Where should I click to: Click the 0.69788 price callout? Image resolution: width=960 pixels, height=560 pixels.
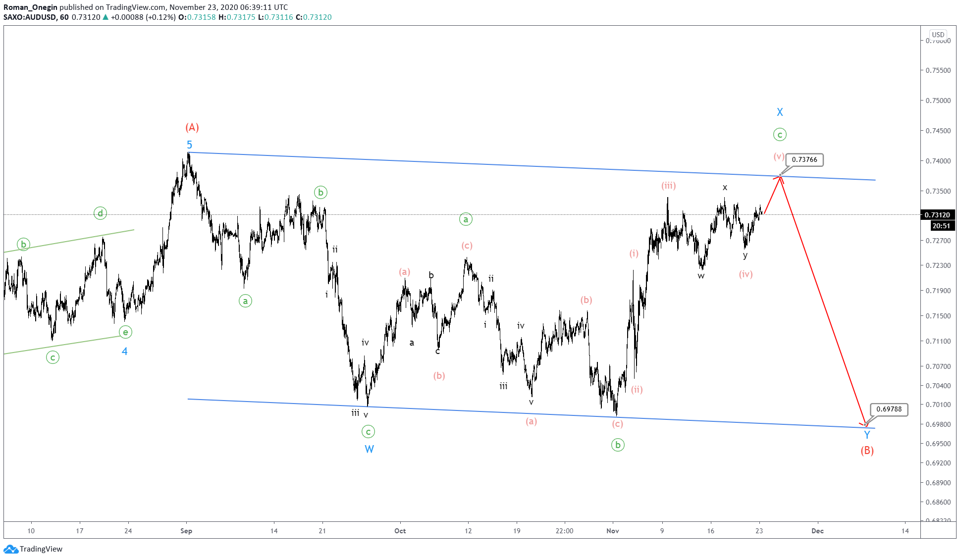[889, 409]
